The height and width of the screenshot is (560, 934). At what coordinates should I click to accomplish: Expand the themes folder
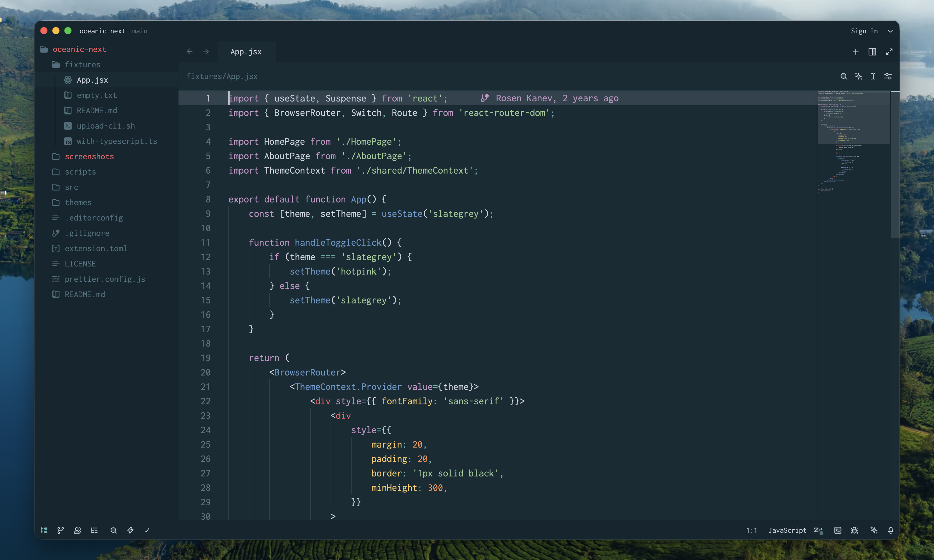click(x=106, y=202)
